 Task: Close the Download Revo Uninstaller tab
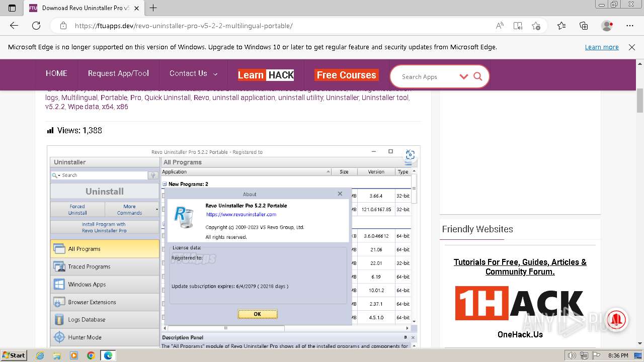(x=137, y=8)
